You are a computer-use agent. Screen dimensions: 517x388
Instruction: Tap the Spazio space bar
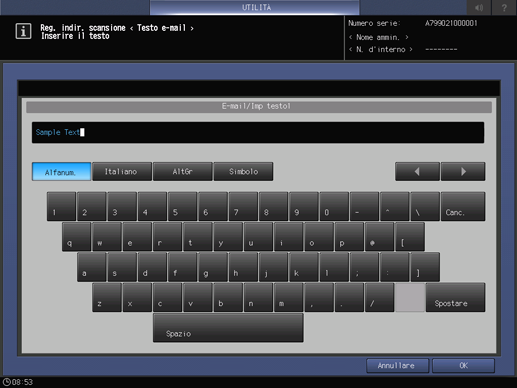[x=228, y=328]
